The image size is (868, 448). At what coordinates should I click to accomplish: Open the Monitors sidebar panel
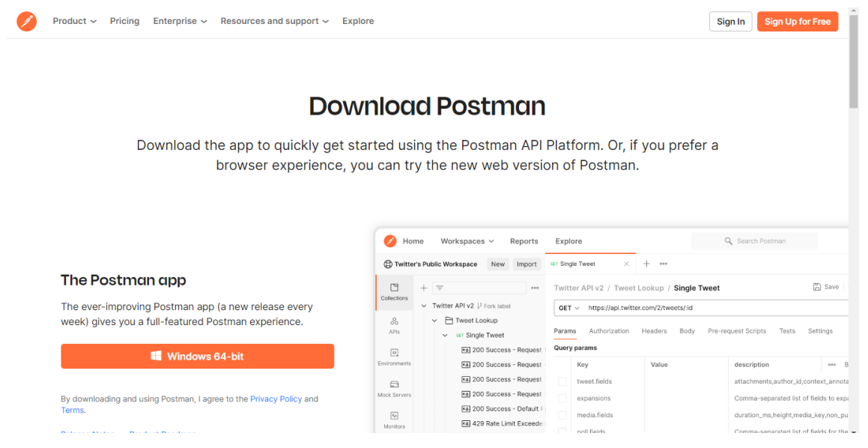(394, 420)
